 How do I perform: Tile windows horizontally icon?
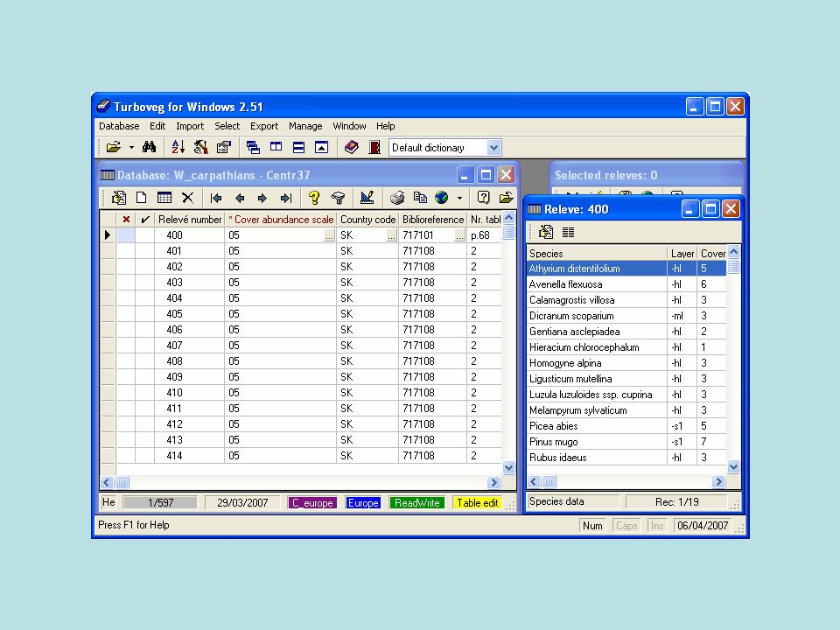pyautogui.click(x=298, y=147)
